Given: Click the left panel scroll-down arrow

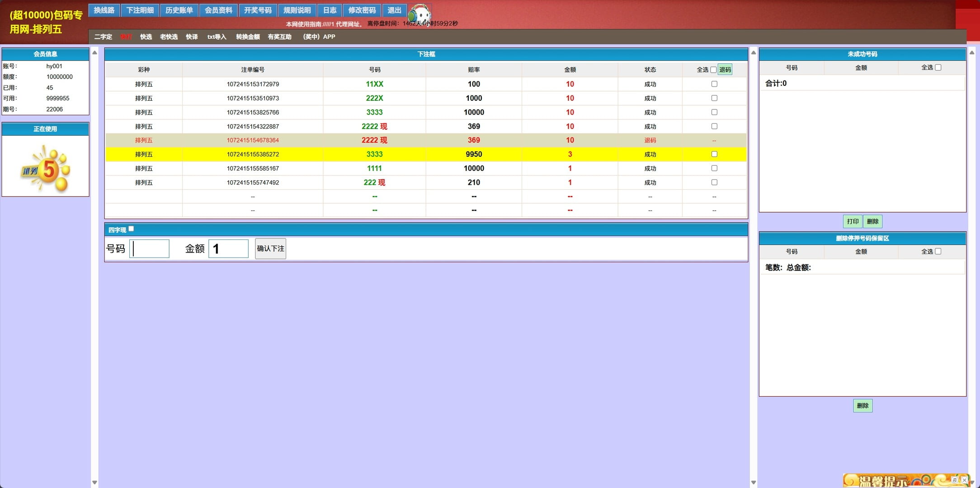Looking at the screenshot, I should click(x=94, y=483).
